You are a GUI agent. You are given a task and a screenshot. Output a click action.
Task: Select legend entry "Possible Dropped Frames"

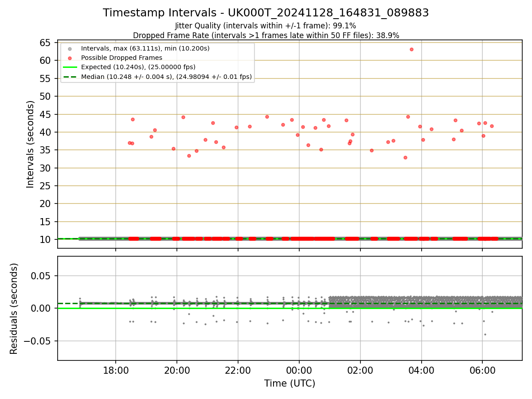pos(121,58)
